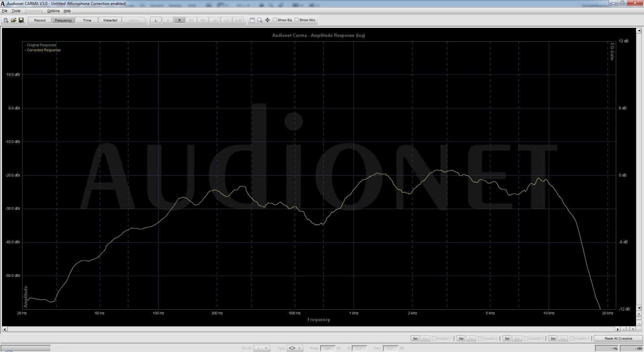Toggle the Overplot 4 checkbox
This screenshot has width=644, height=352.
tap(572, 339)
